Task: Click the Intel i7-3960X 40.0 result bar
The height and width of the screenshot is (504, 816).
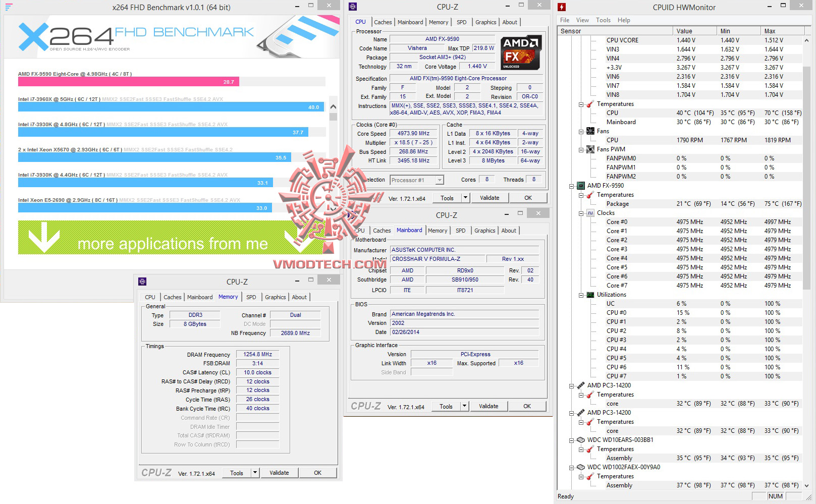Action: pyautogui.click(x=171, y=107)
